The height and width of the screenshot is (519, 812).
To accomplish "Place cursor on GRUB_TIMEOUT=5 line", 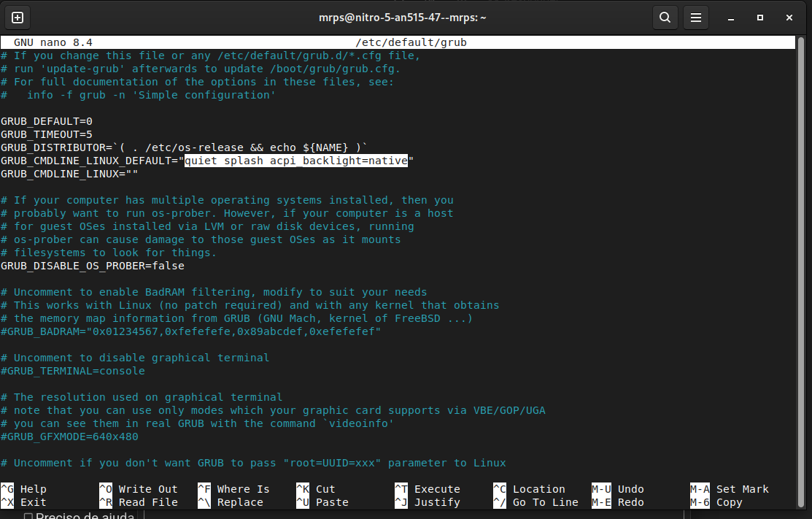I will [47, 134].
